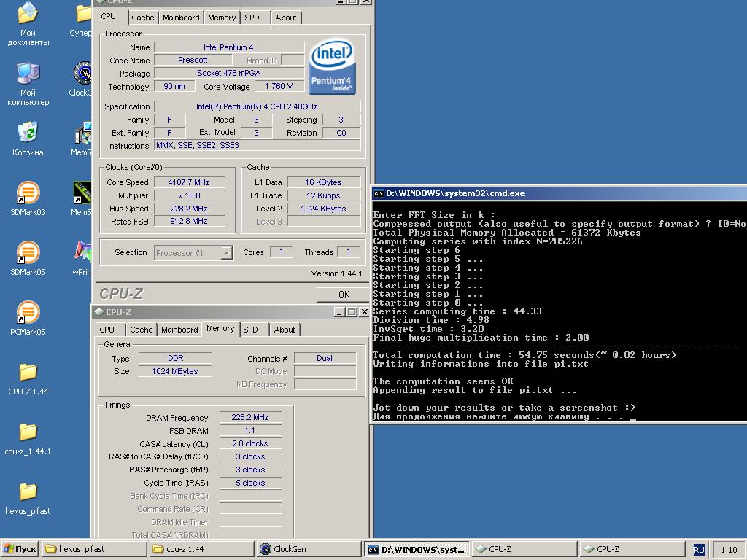Open the cpu-z_1.44.1 folder icon
The height and width of the screenshot is (560, 747).
[28, 432]
